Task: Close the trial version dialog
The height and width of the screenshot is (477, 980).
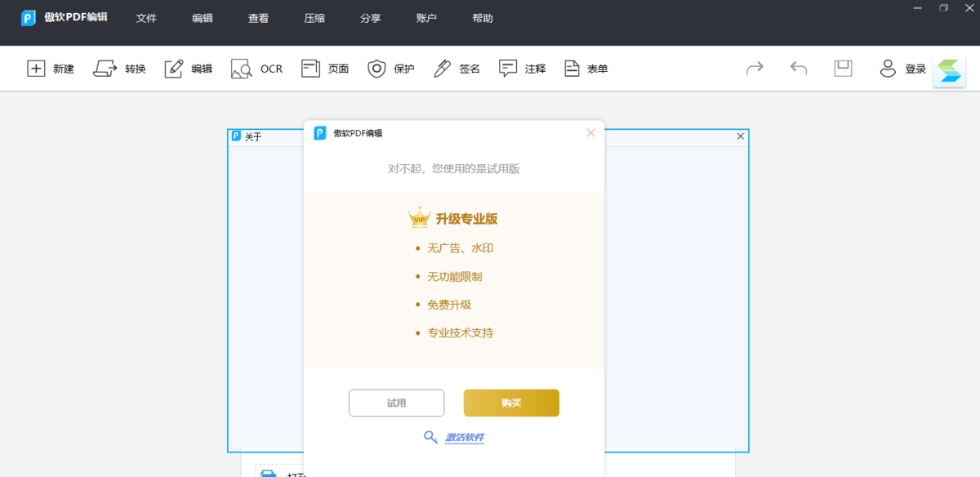Action: [590, 133]
